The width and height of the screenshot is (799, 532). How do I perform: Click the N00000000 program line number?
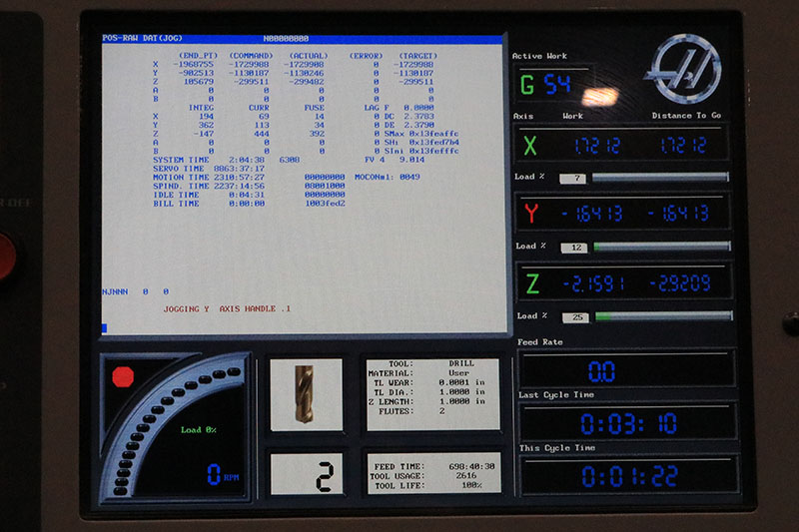tap(286, 38)
